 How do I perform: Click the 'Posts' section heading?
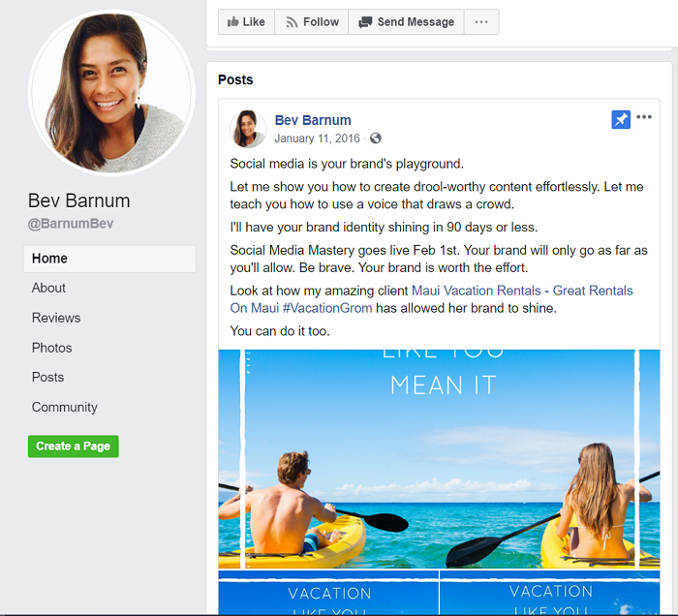pyautogui.click(x=235, y=80)
